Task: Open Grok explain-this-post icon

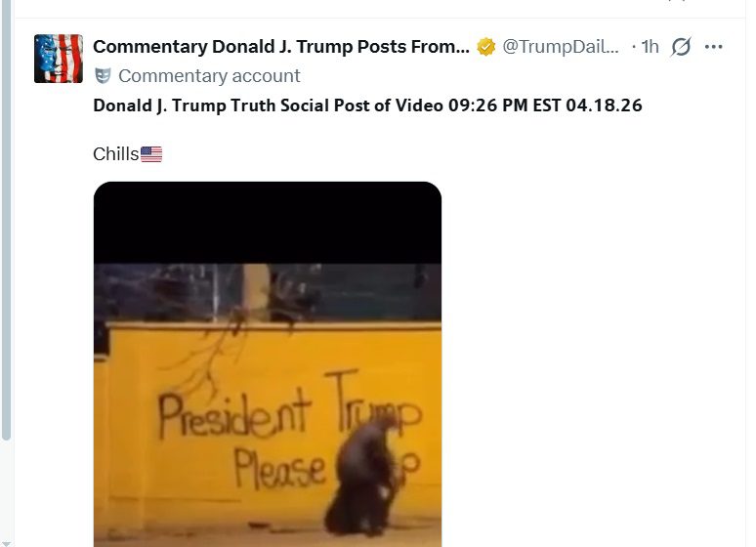Action: (x=681, y=47)
